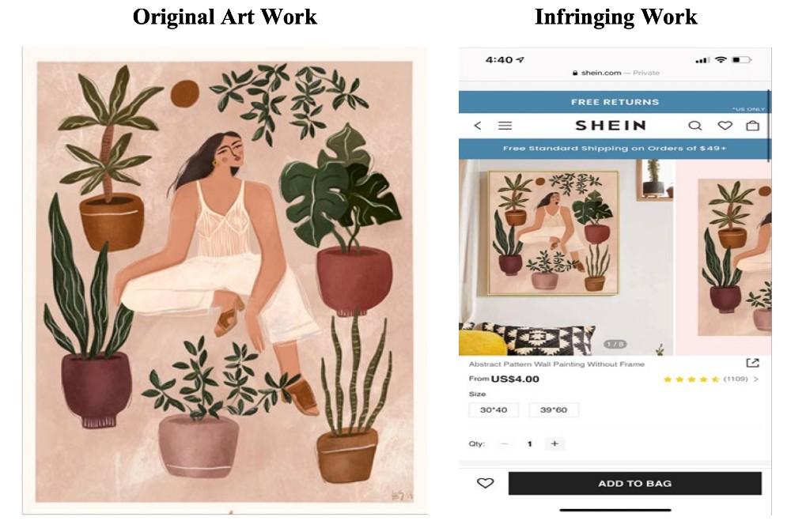Click the Free Standard Shipping banner
791x532 pixels.
pos(615,149)
